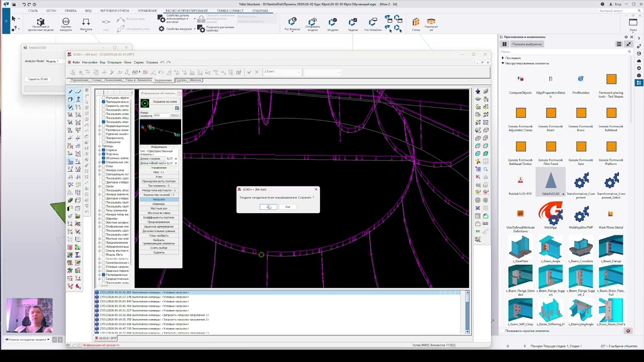Click the components search field
This screenshot has width=644, height=362.
[566, 51]
